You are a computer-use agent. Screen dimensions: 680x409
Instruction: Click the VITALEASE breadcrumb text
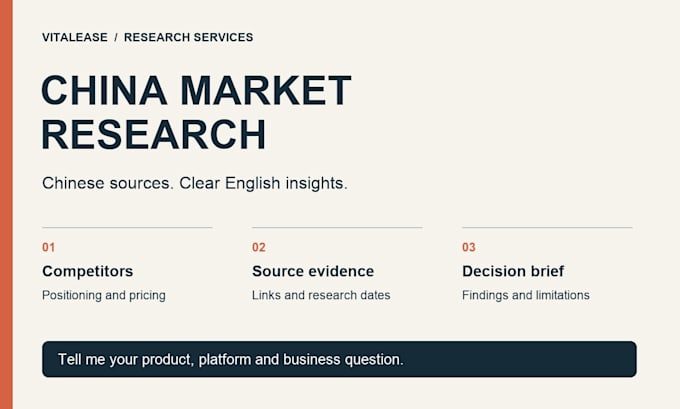coord(75,37)
